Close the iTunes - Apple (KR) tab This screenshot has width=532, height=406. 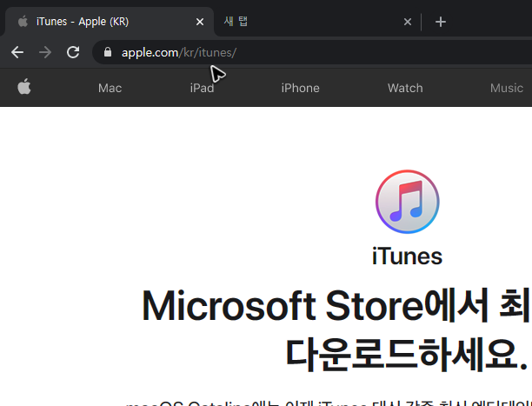click(200, 22)
